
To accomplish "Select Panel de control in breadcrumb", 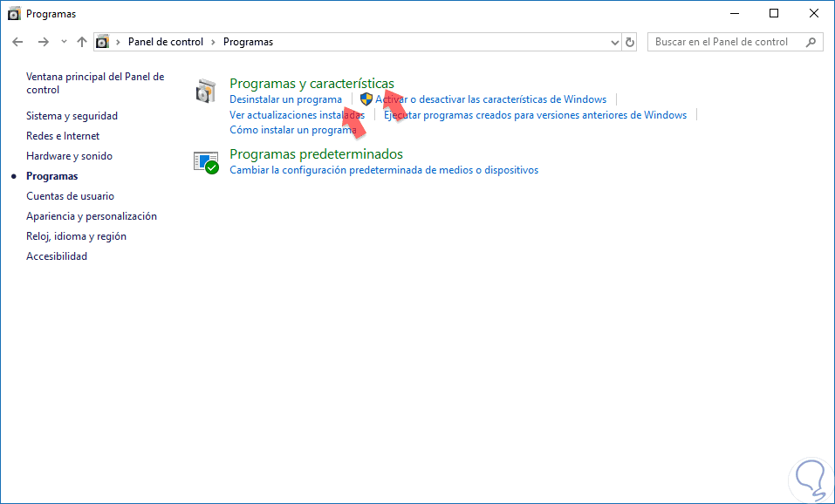I will 166,42.
